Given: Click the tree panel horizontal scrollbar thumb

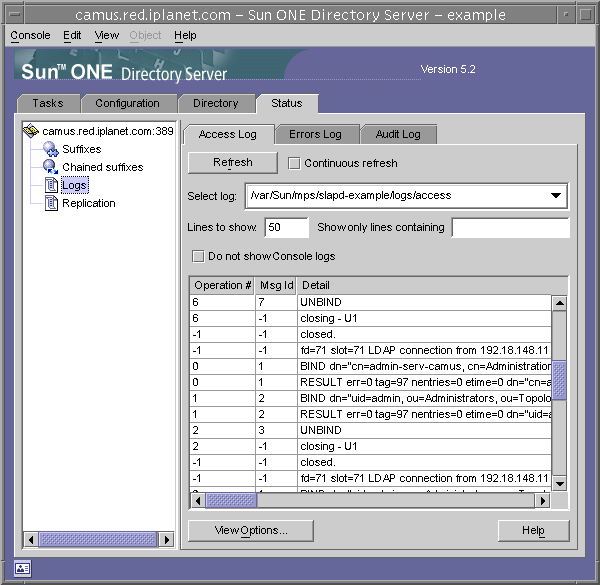Looking at the screenshot, I should pyautogui.click(x=98, y=540).
